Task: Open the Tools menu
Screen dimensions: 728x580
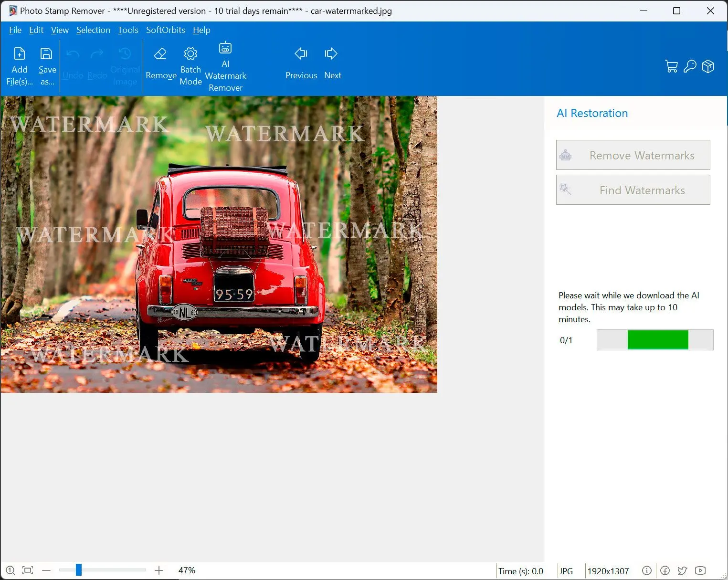Action: (x=128, y=30)
